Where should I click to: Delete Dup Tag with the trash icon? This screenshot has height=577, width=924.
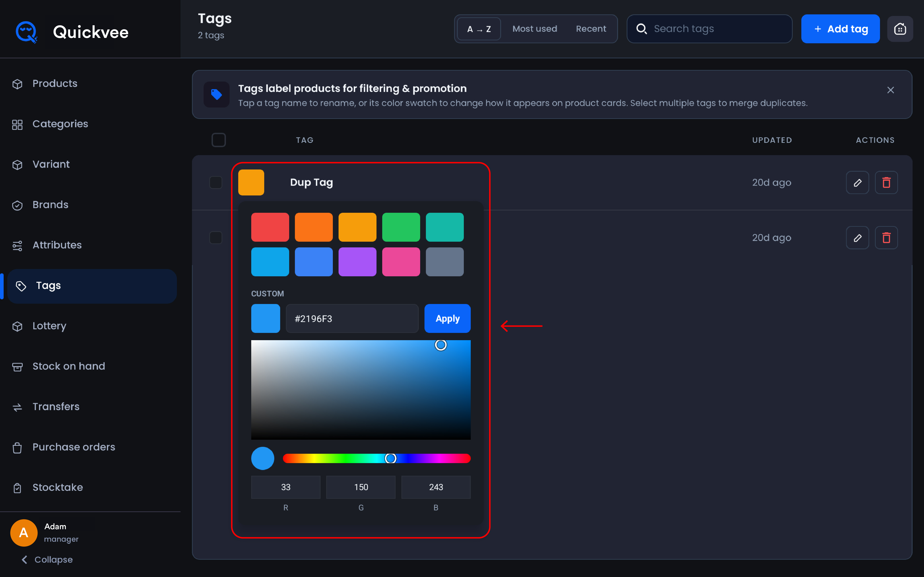coord(886,182)
